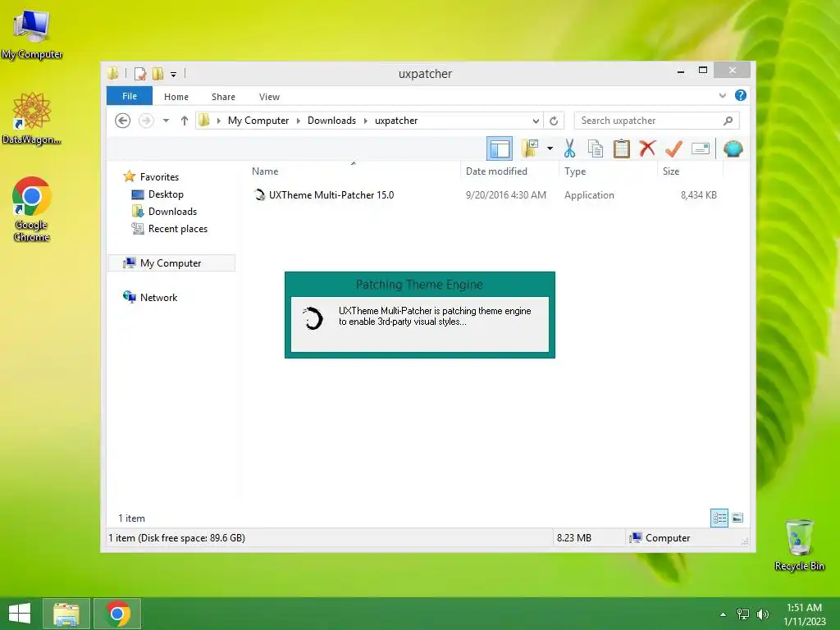The image size is (840, 630).
Task: Sort by the Name column header
Action: click(265, 171)
